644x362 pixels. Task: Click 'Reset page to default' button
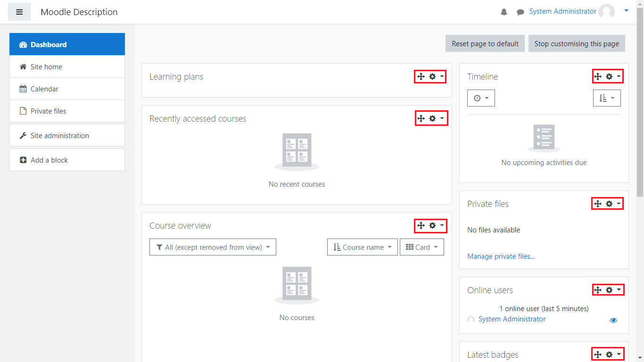click(x=485, y=43)
